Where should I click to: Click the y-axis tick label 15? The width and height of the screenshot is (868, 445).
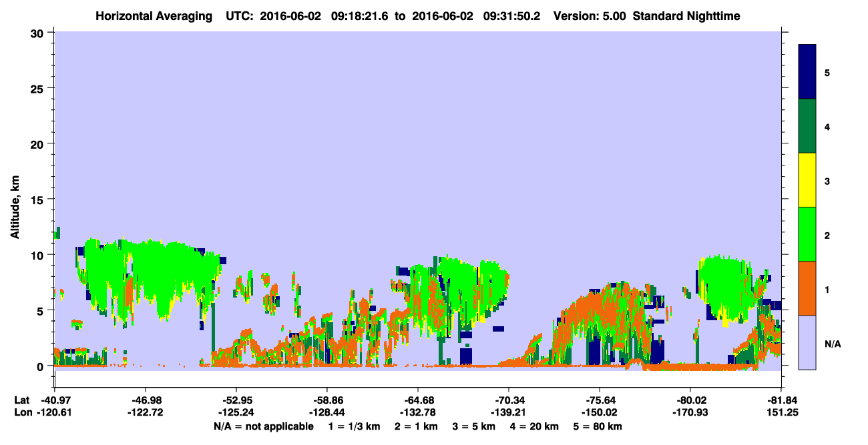pos(38,199)
